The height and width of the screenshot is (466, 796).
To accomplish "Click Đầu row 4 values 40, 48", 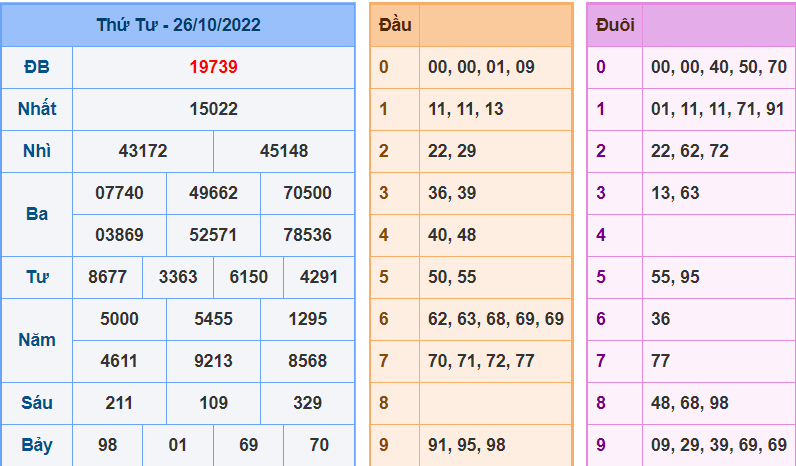I will (x=452, y=236).
